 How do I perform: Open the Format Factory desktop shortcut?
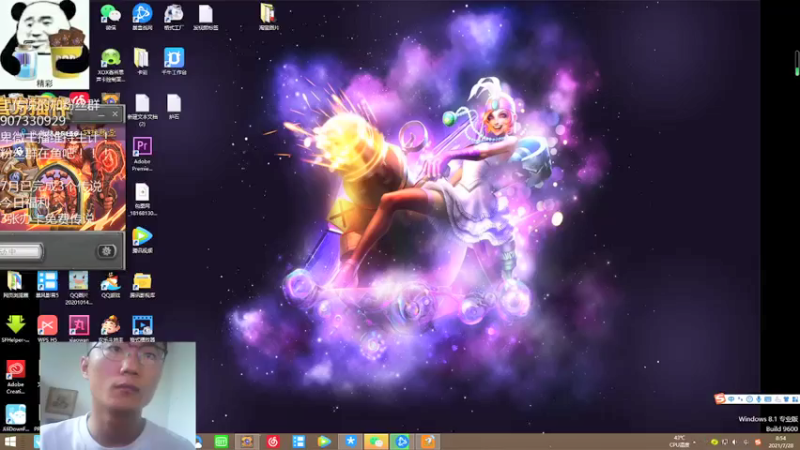click(x=173, y=16)
